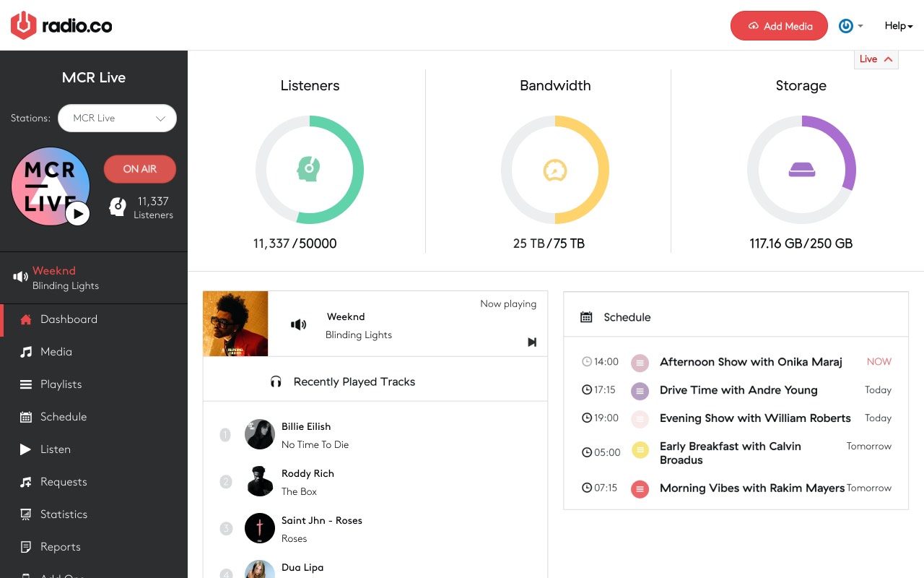Open Morning Vibes with Rakim Mayers
The image size is (924, 578).
(752, 488)
